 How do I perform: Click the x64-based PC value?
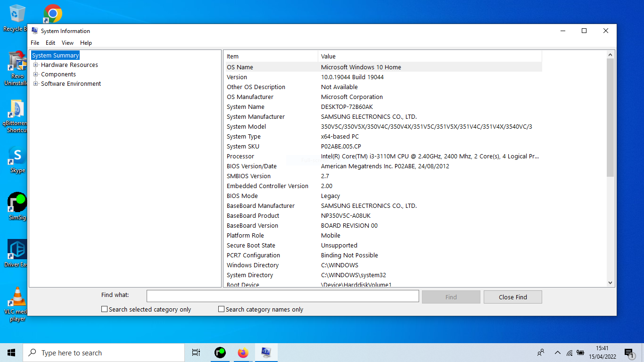point(340,136)
